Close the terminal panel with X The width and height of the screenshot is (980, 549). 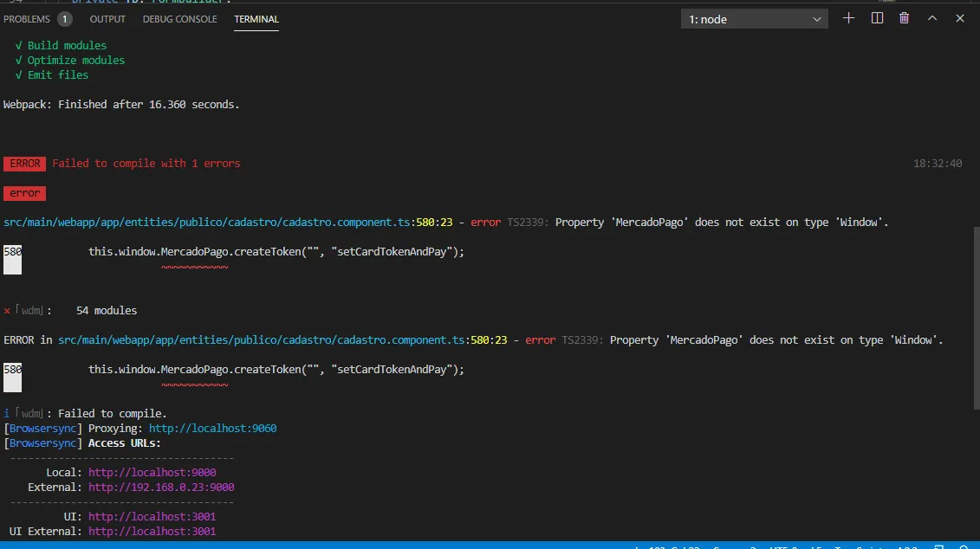960,18
